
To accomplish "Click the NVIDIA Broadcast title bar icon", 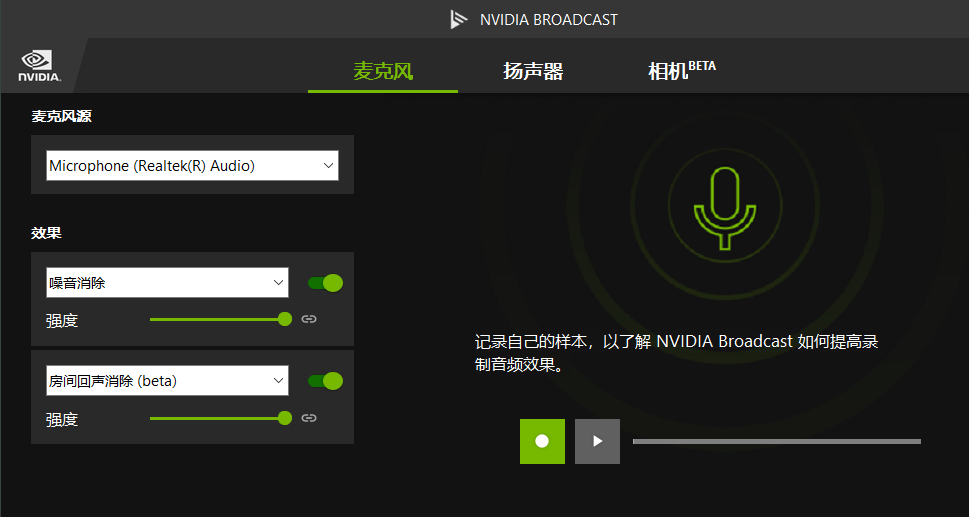I will coord(459,19).
